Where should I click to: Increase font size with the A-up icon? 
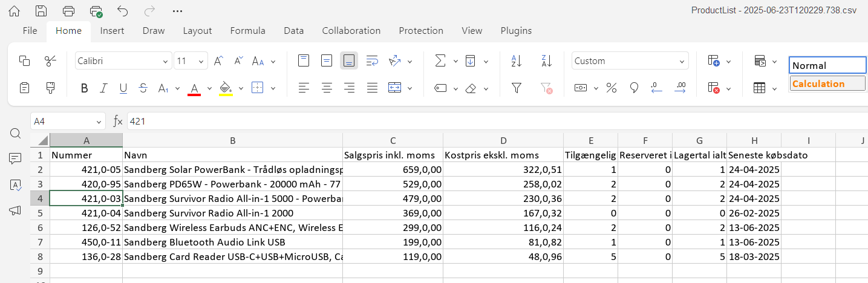coord(219,60)
